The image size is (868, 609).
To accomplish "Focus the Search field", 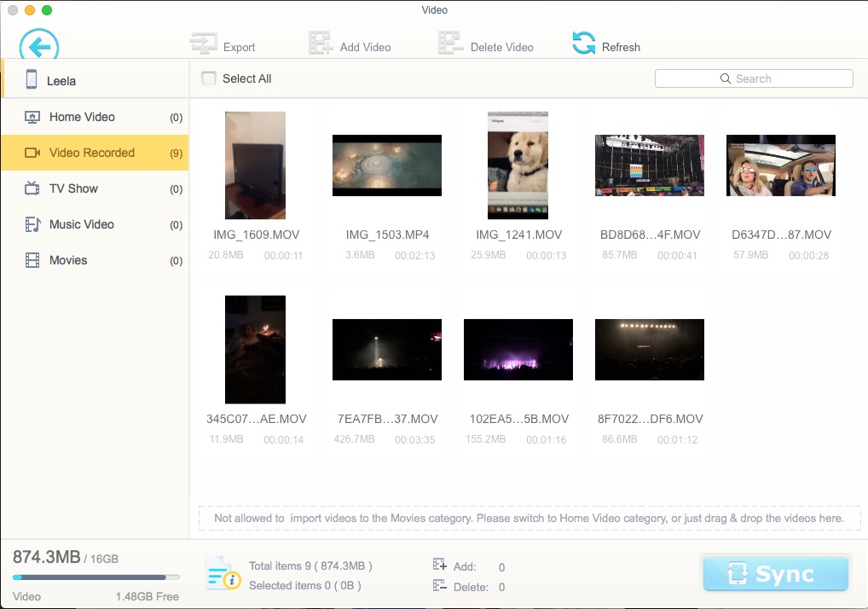I will tap(754, 78).
